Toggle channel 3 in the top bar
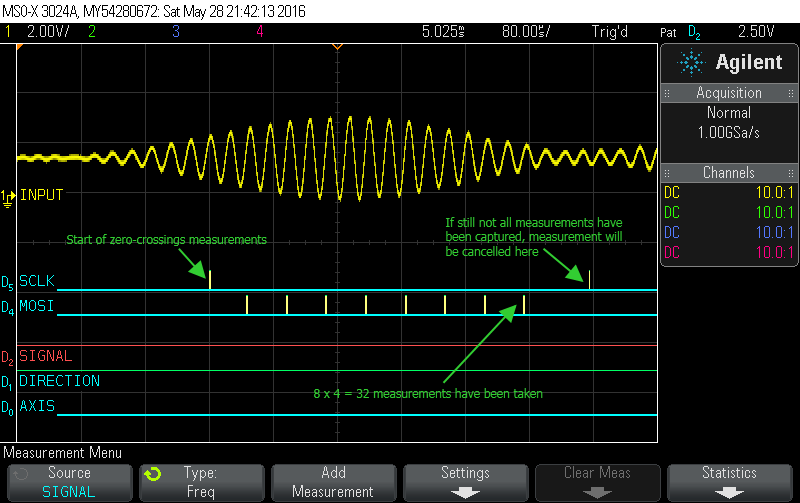The width and height of the screenshot is (800, 503). pos(175,31)
